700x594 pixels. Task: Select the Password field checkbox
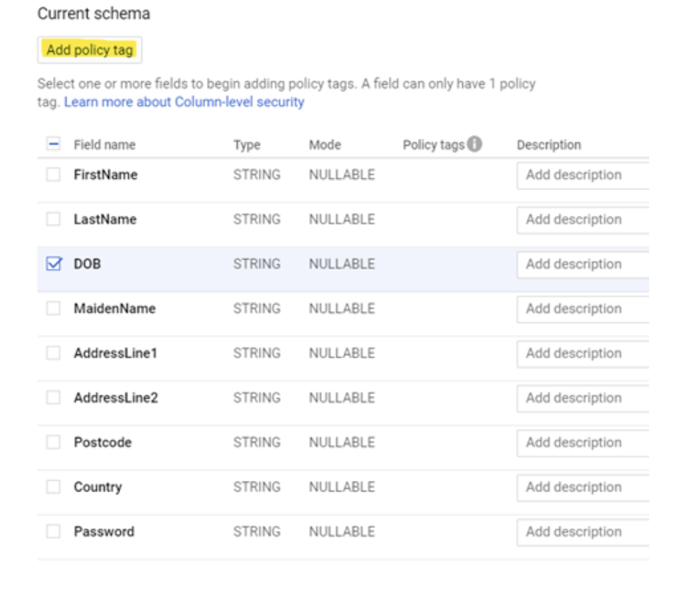tap(54, 531)
